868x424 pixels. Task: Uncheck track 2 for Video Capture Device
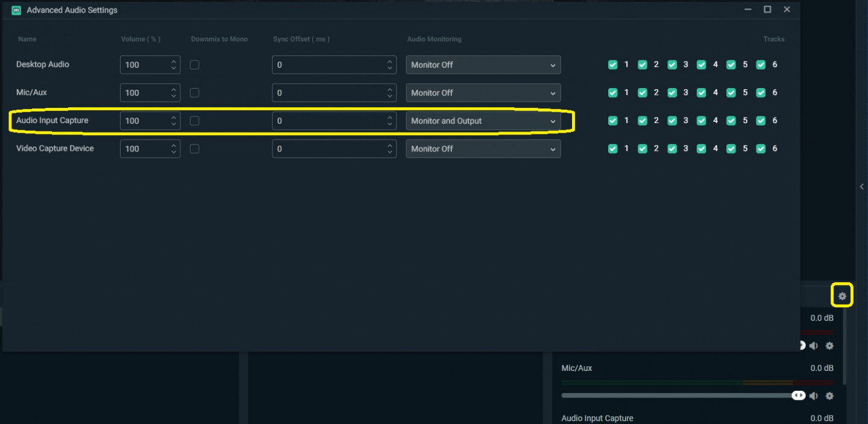point(643,148)
